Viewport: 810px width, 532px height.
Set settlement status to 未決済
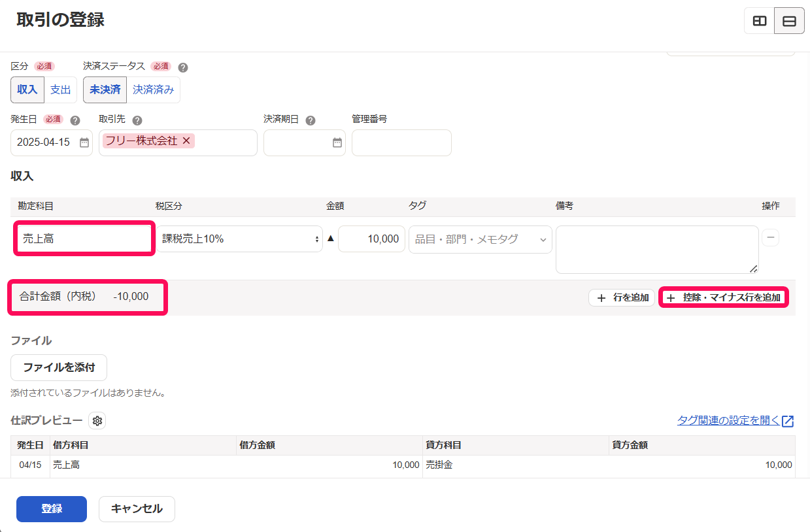pos(105,90)
